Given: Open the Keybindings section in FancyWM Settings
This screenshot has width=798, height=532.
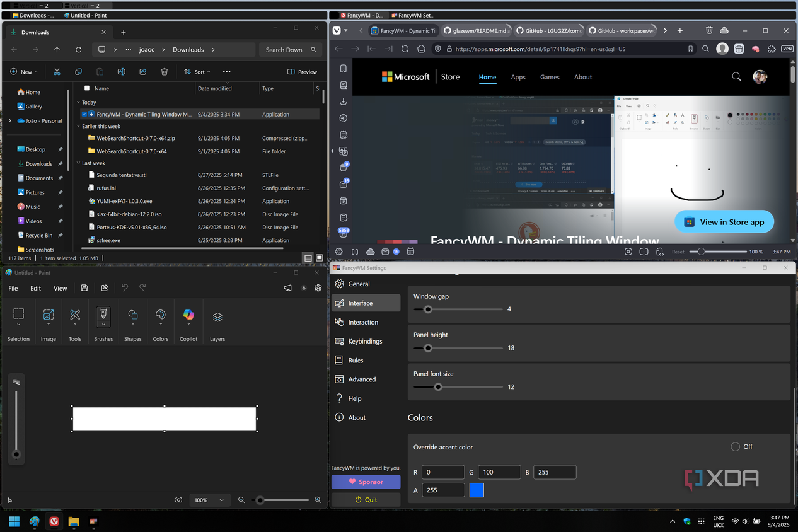Looking at the screenshot, I should pyautogui.click(x=366, y=341).
